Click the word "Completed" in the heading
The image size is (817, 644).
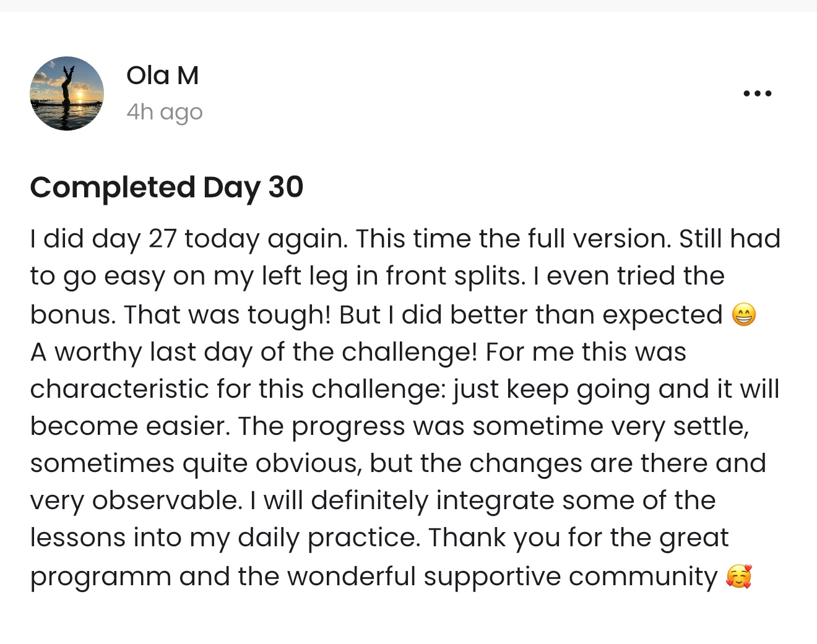tap(113, 187)
